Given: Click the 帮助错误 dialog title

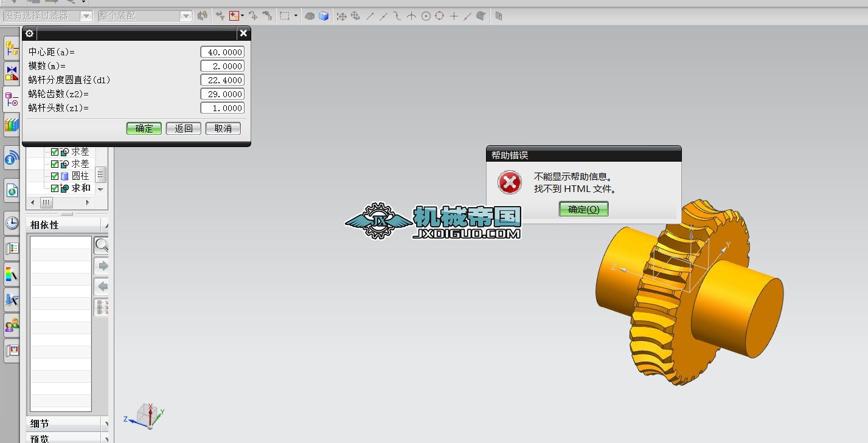Looking at the screenshot, I should click(510, 156).
